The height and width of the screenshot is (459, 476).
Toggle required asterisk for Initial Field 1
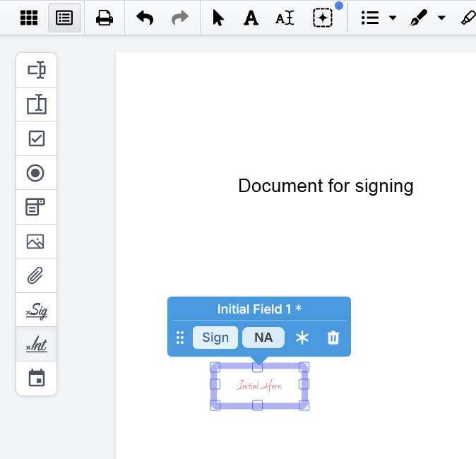pos(302,338)
